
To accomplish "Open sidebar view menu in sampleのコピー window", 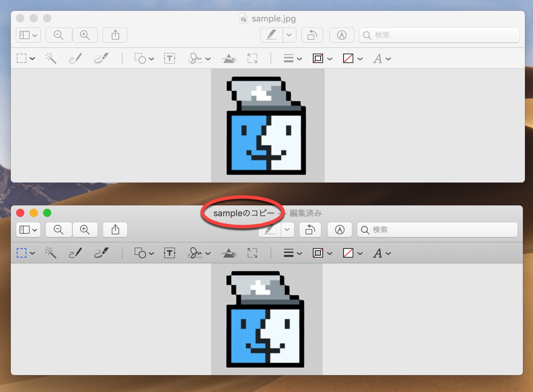I will [x=28, y=230].
